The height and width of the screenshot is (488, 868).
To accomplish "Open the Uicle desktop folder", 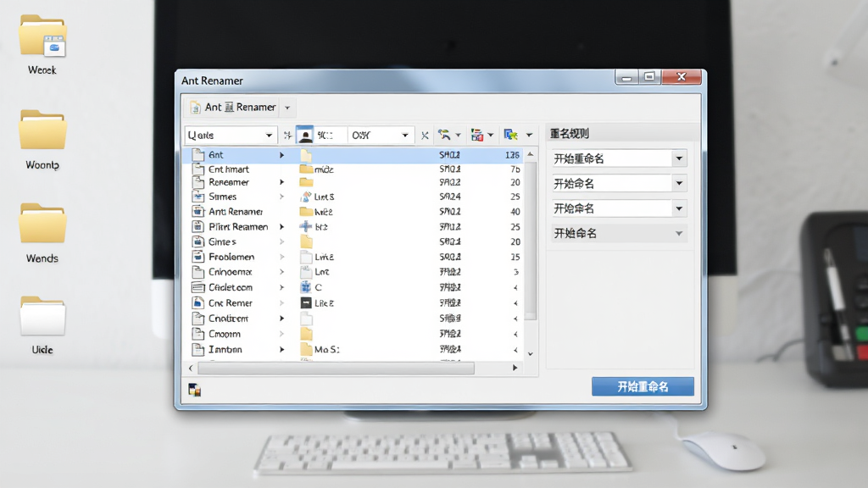I will click(x=42, y=325).
